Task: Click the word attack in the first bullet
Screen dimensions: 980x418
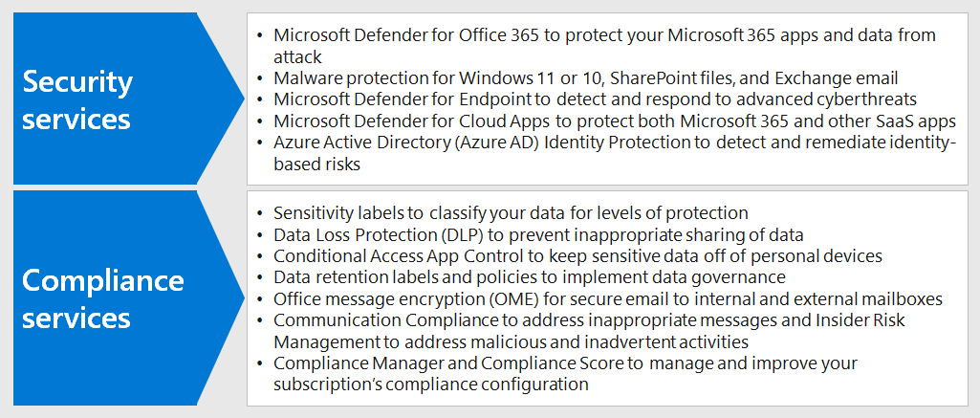Action: tap(297, 56)
